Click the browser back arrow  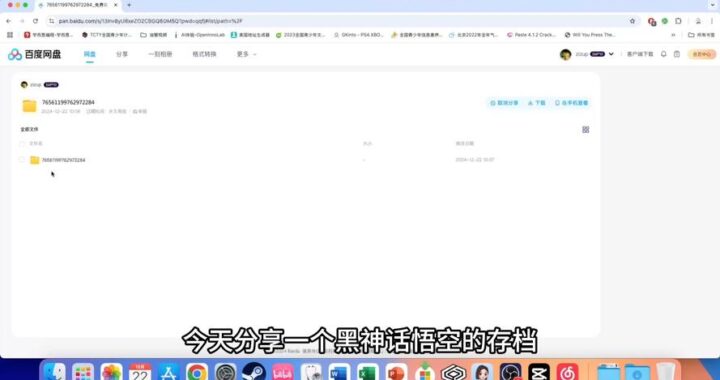(8, 21)
